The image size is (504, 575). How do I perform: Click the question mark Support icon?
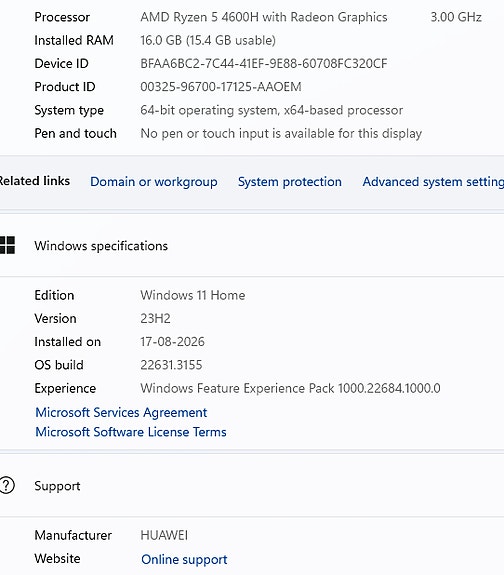pyautogui.click(x=7, y=486)
